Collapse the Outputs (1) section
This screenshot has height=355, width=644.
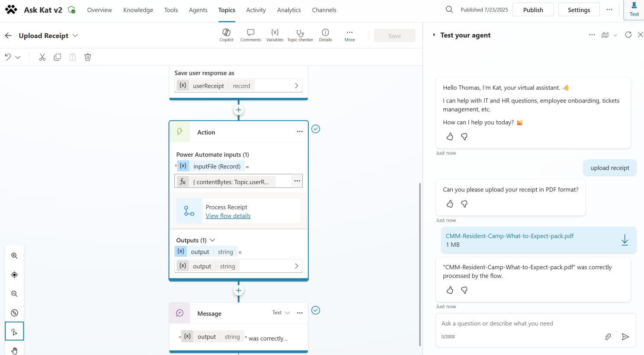[213, 240]
